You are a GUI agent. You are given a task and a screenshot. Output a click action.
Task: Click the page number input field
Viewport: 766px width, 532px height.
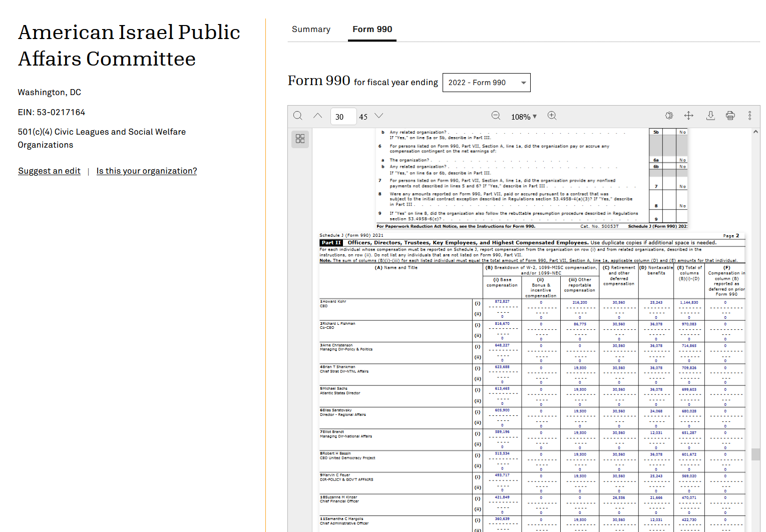coord(343,117)
